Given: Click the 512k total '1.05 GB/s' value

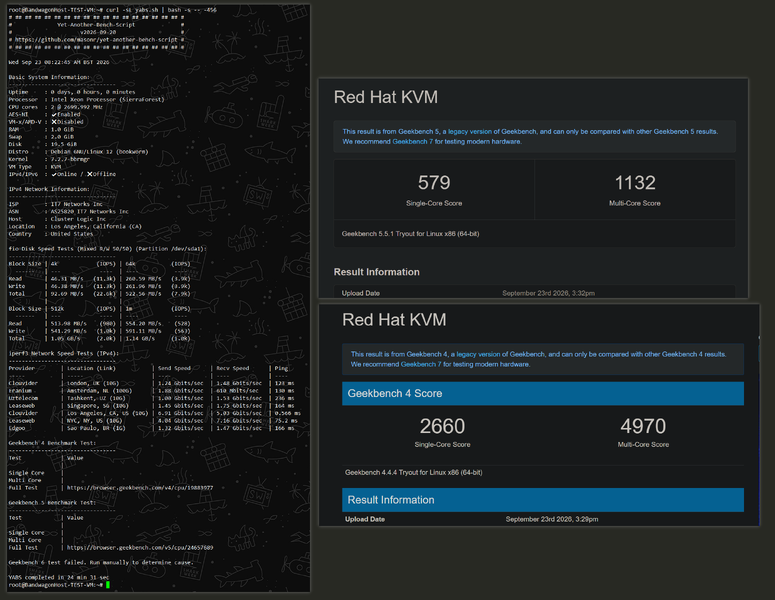Looking at the screenshot, I should [65, 339].
